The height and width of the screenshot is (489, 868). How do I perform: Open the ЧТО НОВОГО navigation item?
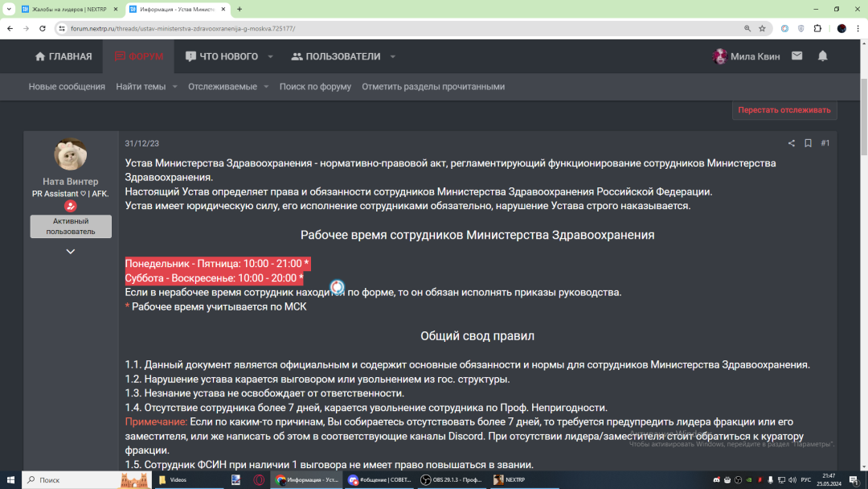[222, 56]
